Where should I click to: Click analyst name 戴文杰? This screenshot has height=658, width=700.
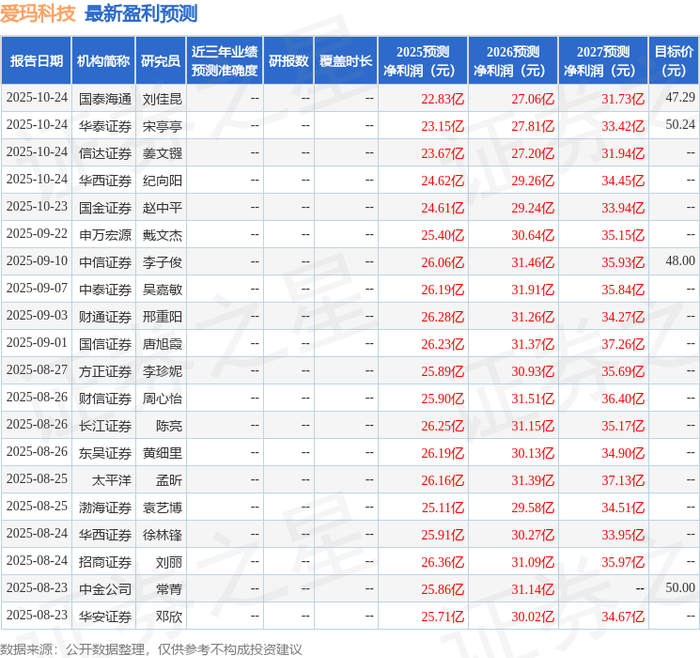click(x=162, y=235)
